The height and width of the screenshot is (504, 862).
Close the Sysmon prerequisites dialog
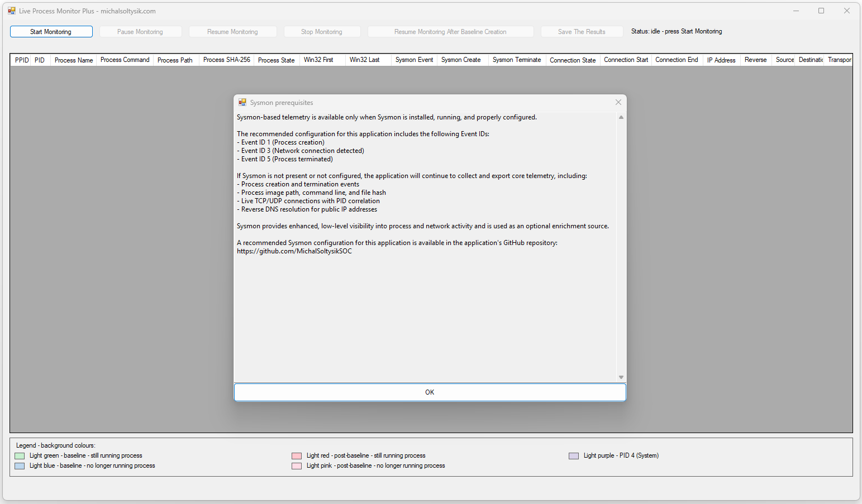tap(618, 102)
